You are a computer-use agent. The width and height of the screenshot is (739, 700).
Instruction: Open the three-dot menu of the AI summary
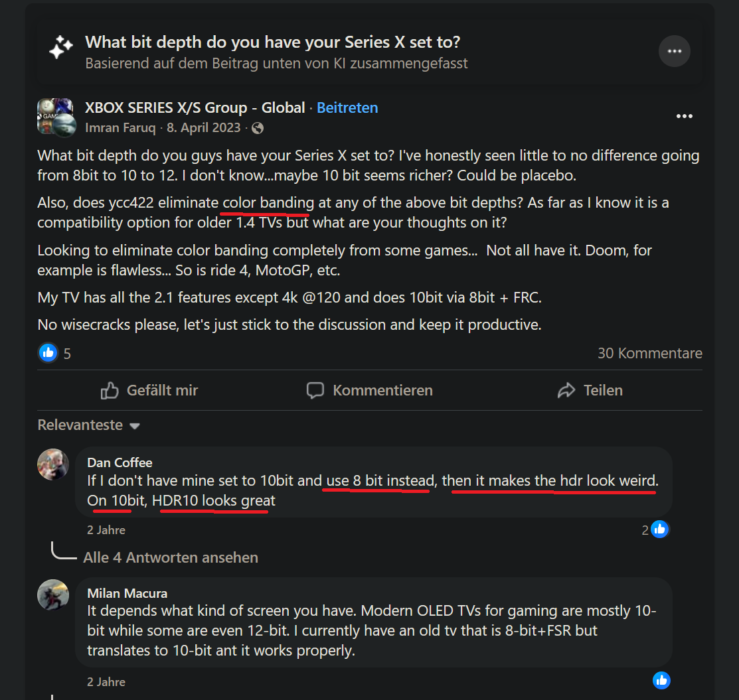[674, 50]
